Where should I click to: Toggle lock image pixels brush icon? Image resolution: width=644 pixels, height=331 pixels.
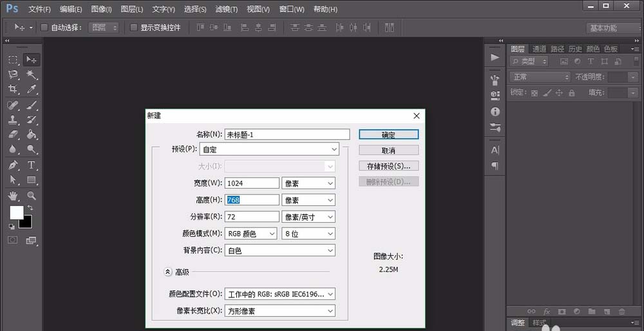tap(547, 93)
